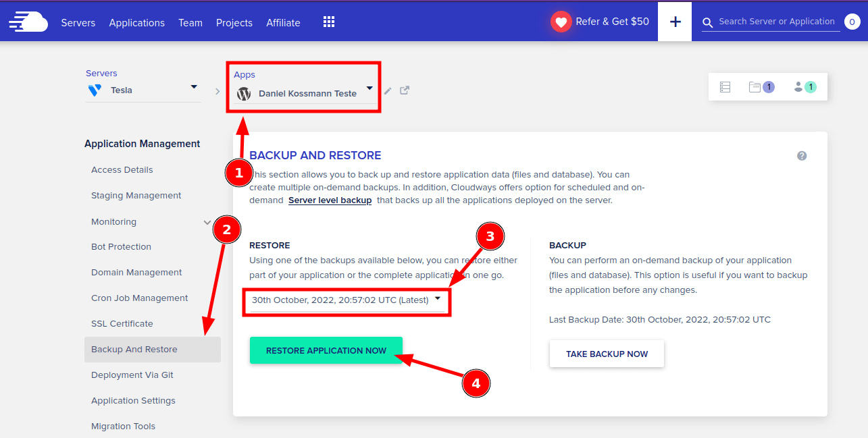Image resolution: width=868 pixels, height=438 pixels.
Task: Click the help question mark icon
Action: click(x=802, y=156)
